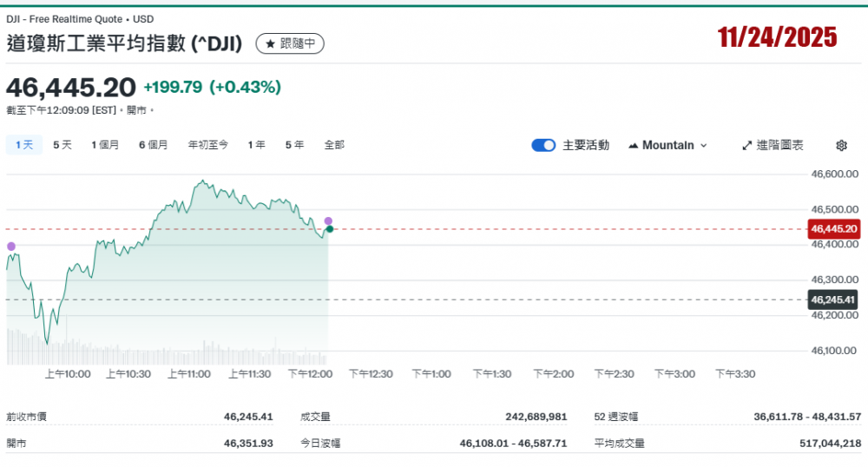Expand the Mountain chart type dropdown
Viewport: 868px width, 467px height.
point(703,146)
